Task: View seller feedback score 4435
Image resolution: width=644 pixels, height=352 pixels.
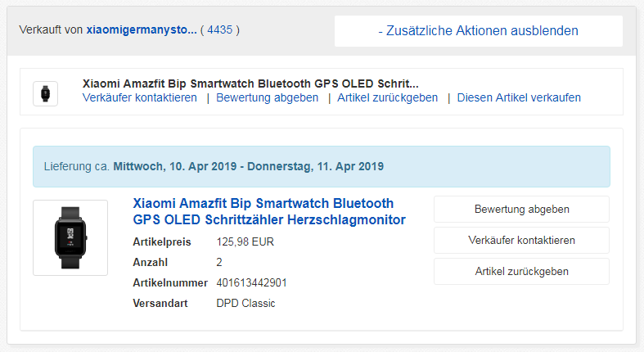Action: [x=219, y=29]
